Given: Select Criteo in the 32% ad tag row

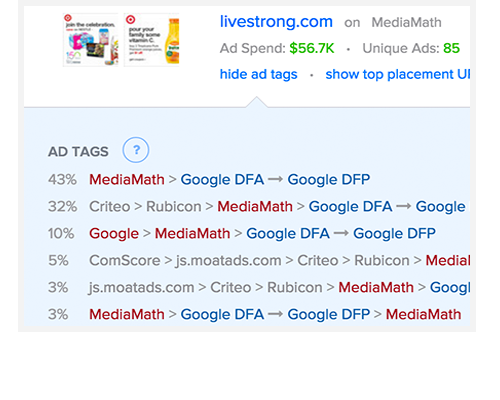Looking at the screenshot, I should [109, 207].
